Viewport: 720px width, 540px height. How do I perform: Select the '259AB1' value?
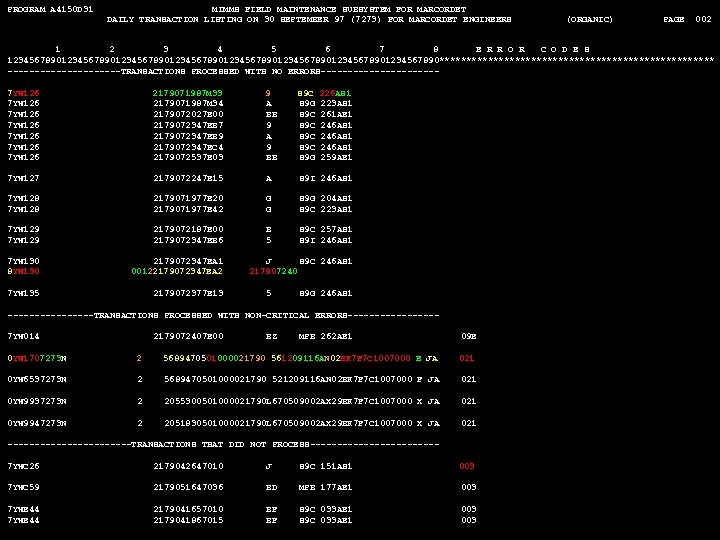point(336,157)
